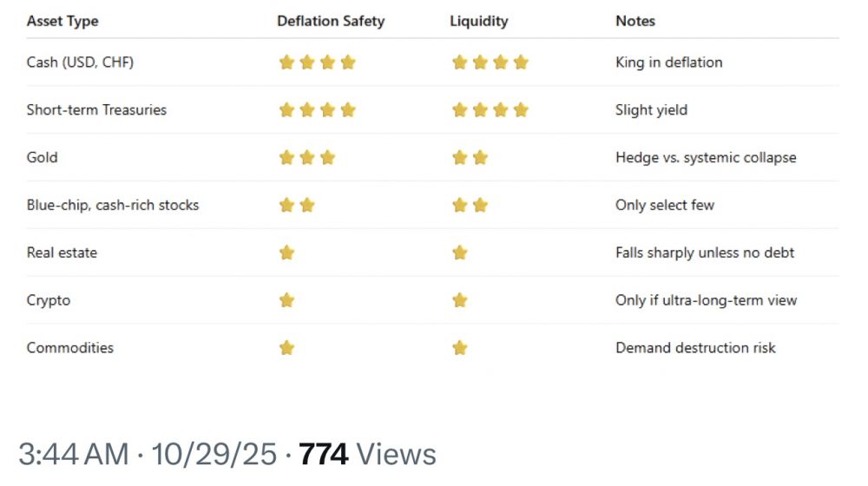Click the Gold Liquidity stars
The height and width of the screenshot is (486, 868).
pos(470,158)
